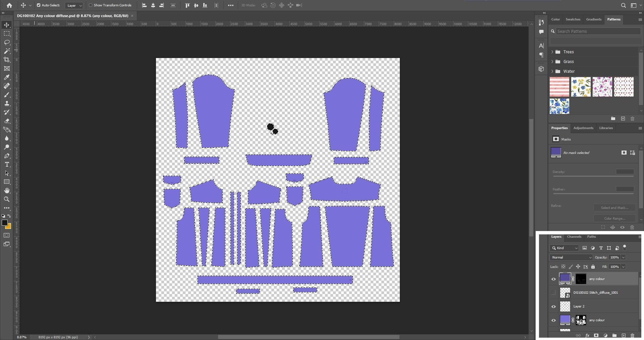
Task: Select the Blur tool
Action: (7, 138)
